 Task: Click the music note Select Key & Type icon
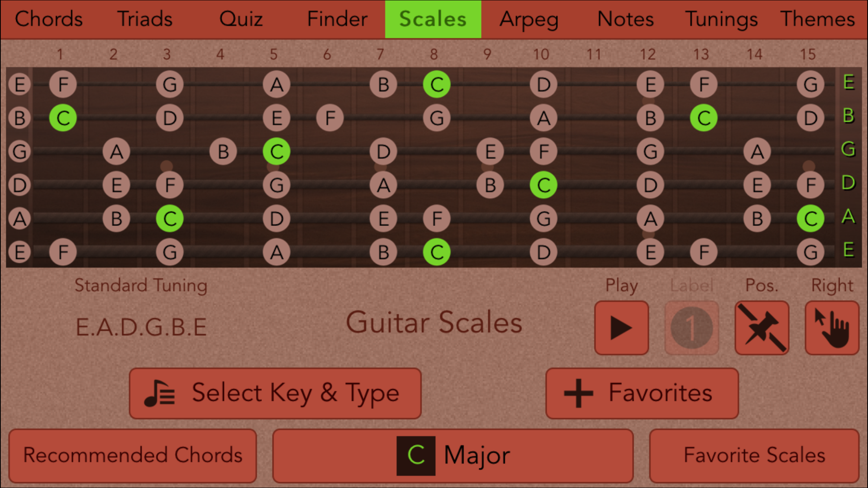pos(159,393)
